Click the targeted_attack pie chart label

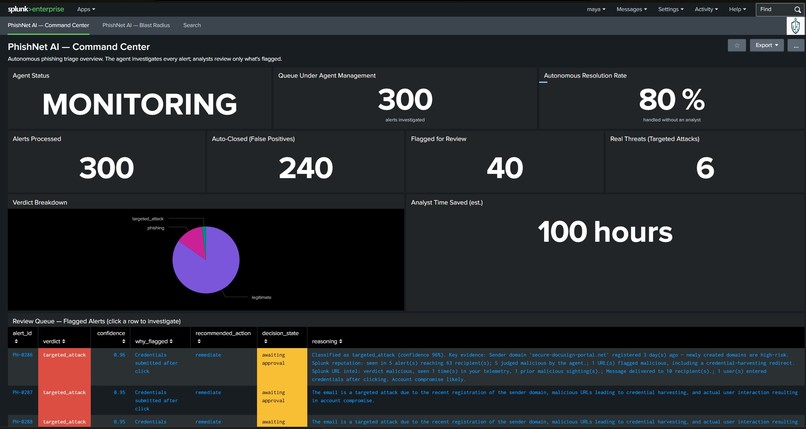(x=148, y=219)
